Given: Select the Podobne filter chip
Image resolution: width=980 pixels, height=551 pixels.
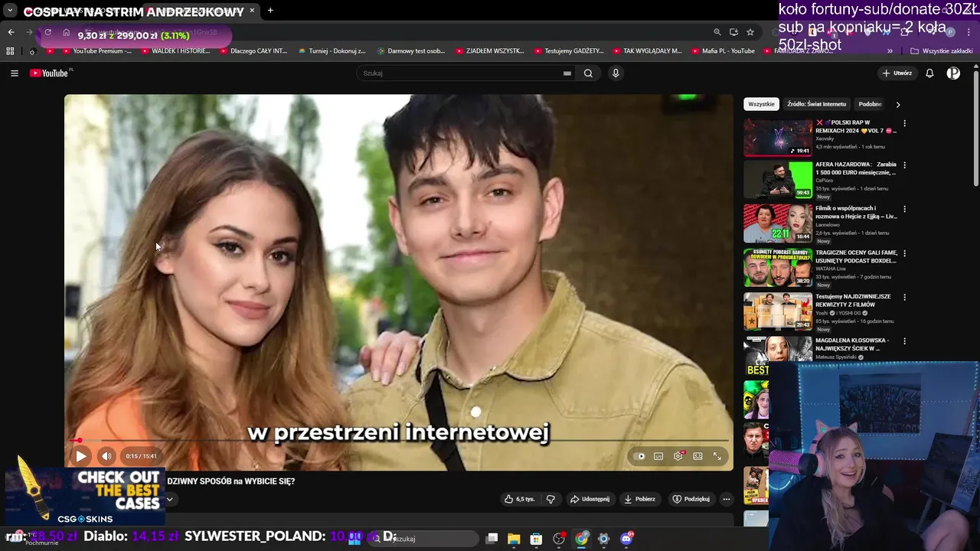Looking at the screenshot, I should click(871, 104).
